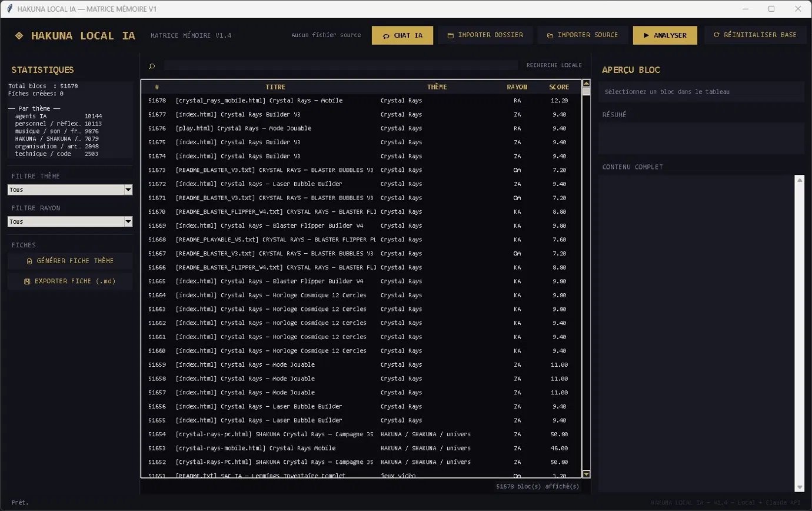The height and width of the screenshot is (511, 812).
Task: Sort the table by the TITRE column header
Action: (275, 87)
